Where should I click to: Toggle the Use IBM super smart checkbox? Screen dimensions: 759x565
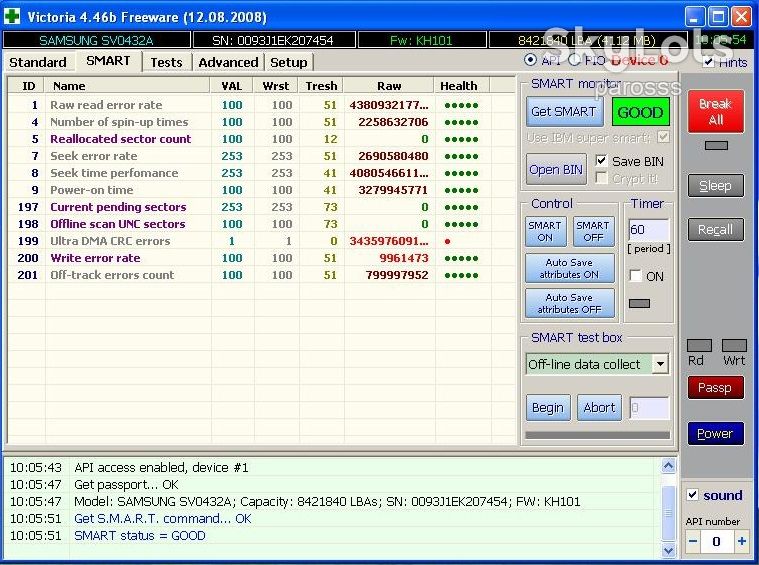click(x=663, y=137)
